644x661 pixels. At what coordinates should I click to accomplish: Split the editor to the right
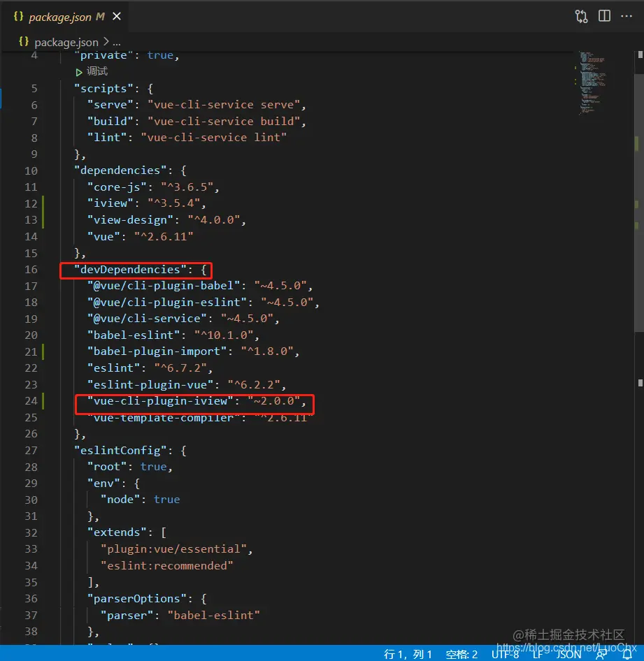[604, 16]
